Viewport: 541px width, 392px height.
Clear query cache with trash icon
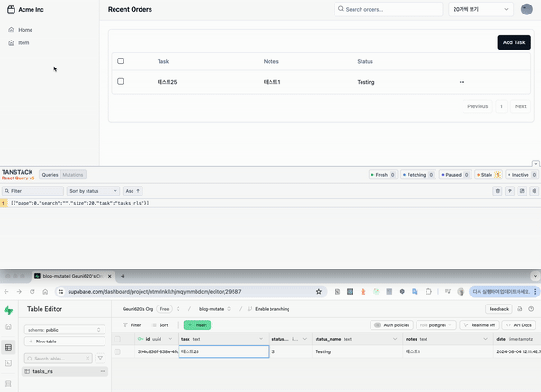497,191
